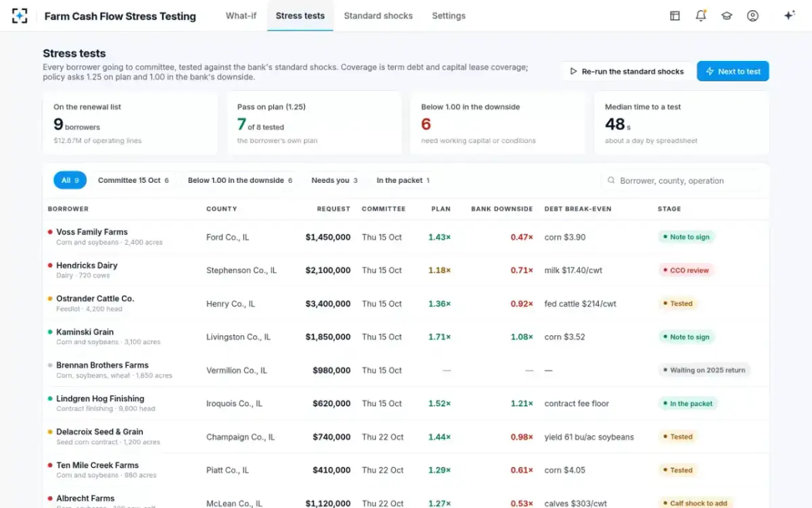Click the fed cattle $214/cwt break-even
Viewport: 812px width, 508px height.
click(x=581, y=303)
